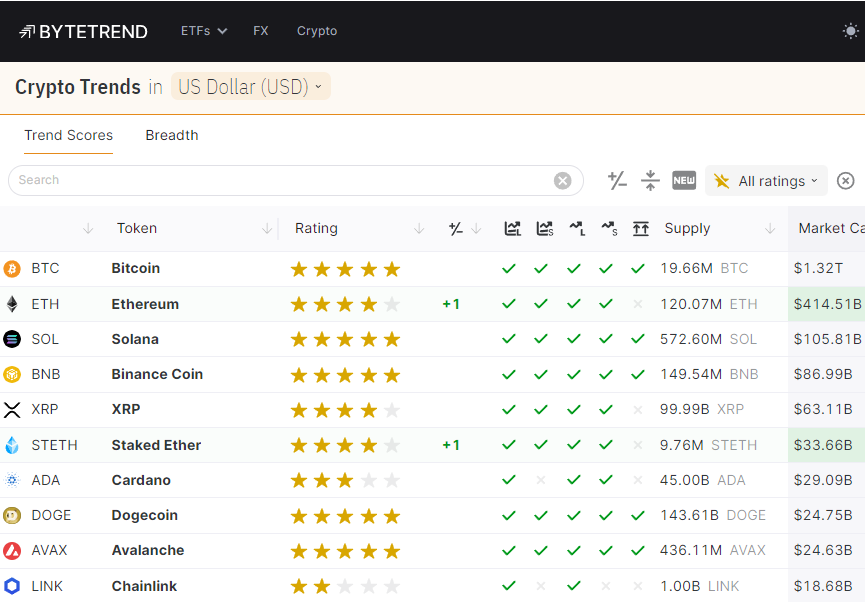Open the Avalanche token link
The image size is (865, 602).
click(148, 550)
